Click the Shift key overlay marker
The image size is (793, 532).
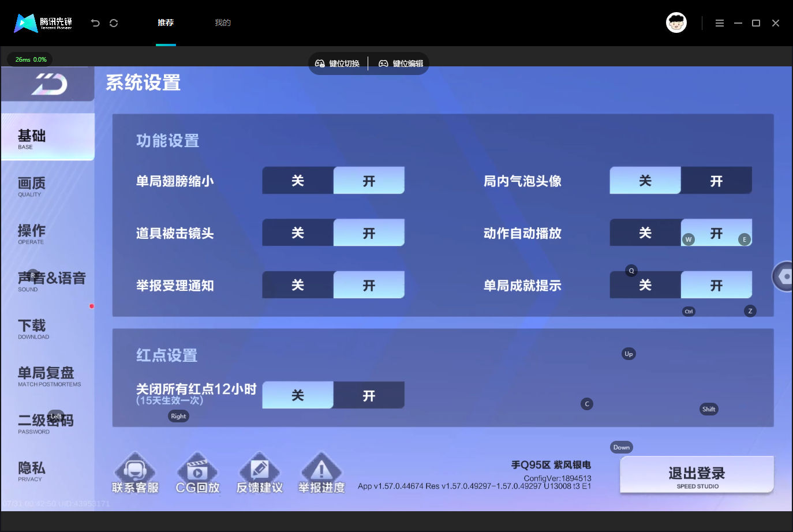709,409
